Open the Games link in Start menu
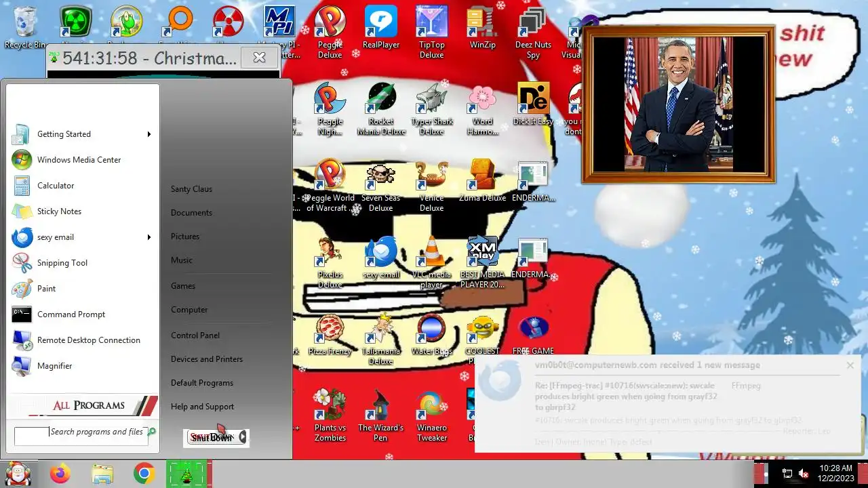This screenshot has width=868, height=488. (183, 286)
